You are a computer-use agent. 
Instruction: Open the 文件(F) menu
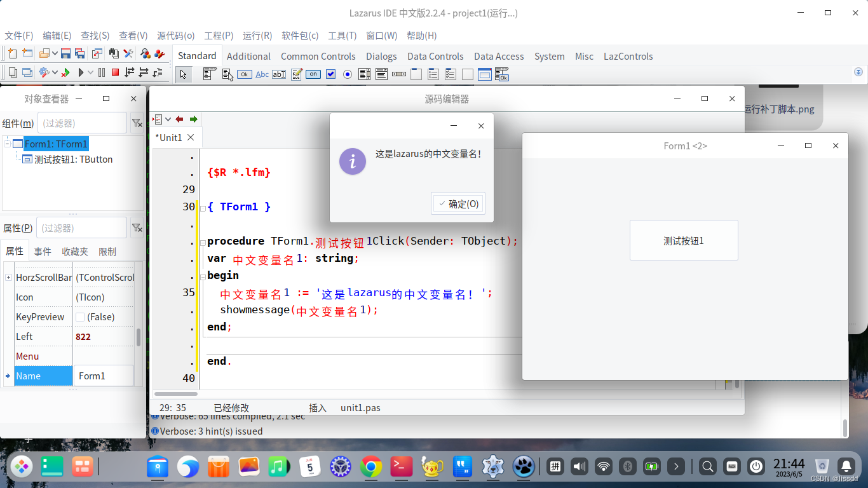pyautogui.click(x=19, y=36)
